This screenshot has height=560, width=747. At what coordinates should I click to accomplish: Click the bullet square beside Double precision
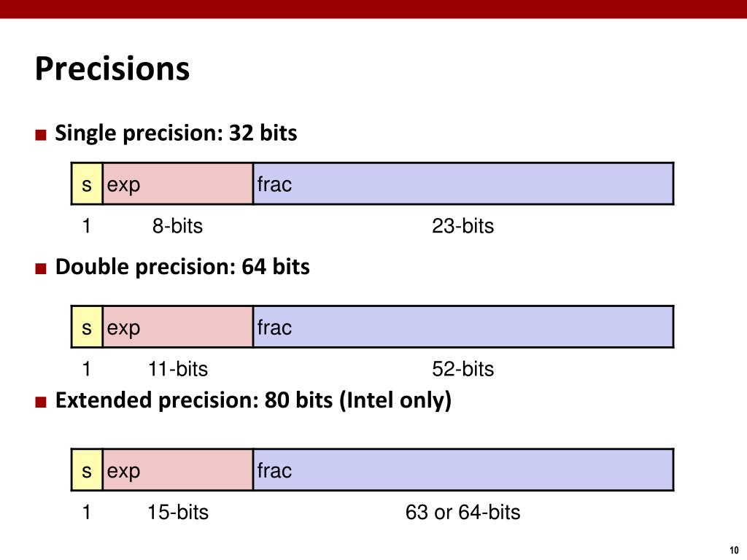(41, 268)
